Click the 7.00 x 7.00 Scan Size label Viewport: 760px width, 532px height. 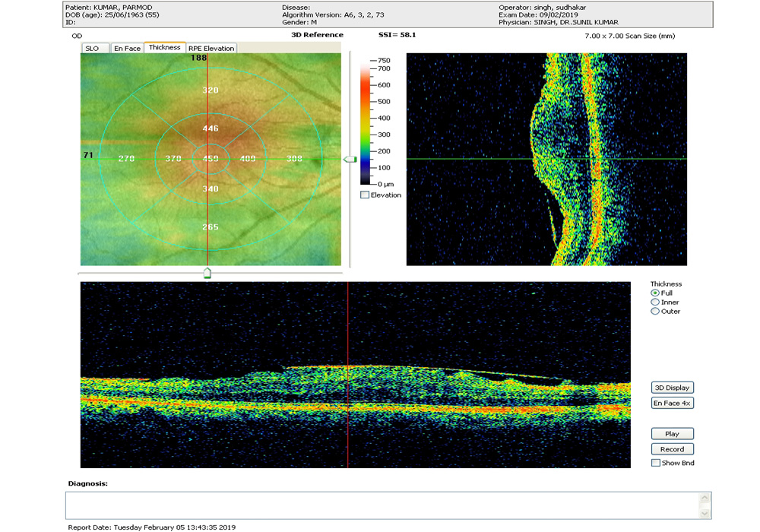tap(629, 36)
